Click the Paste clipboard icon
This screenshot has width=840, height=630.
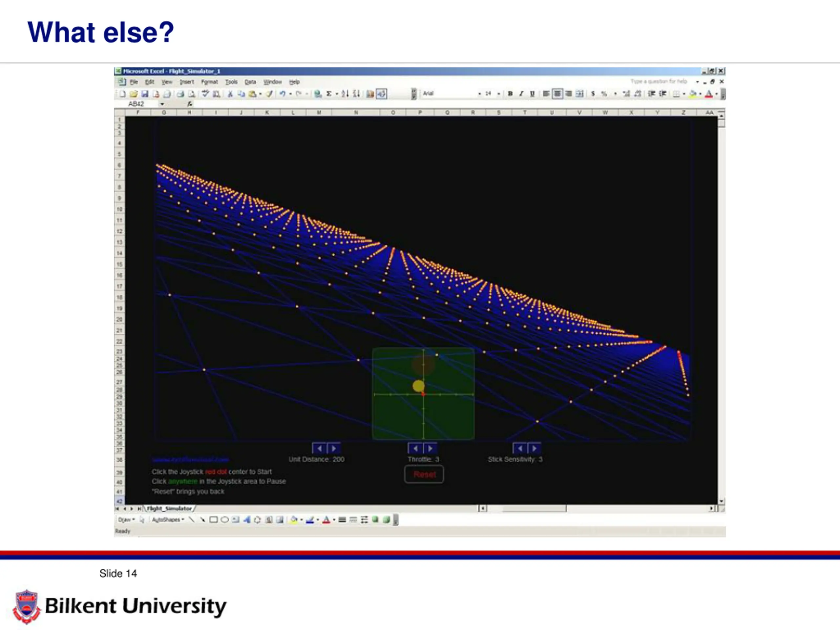pyautogui.click(x=252, y=94)
